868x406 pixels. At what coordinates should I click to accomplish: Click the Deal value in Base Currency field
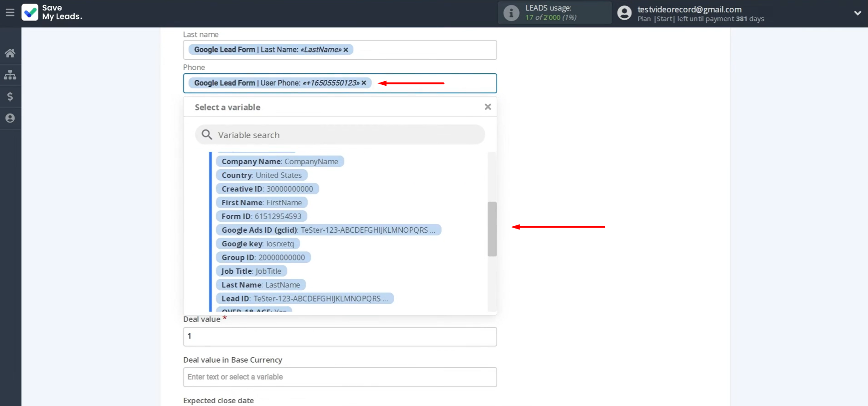click(340, 377)
